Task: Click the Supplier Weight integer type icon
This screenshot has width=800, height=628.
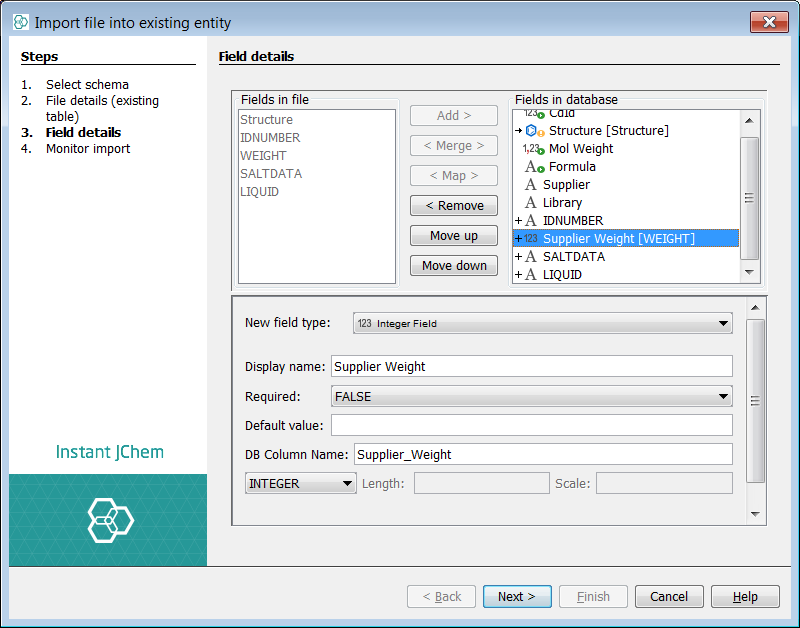Action: [x=531, y=239]
